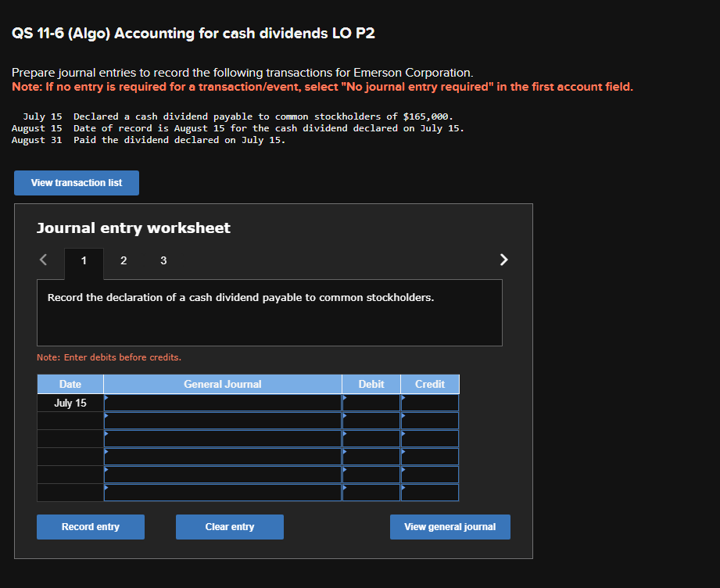Open General Journal account field, last row
The height and width of the screenshot is (588, 720).
223,493
